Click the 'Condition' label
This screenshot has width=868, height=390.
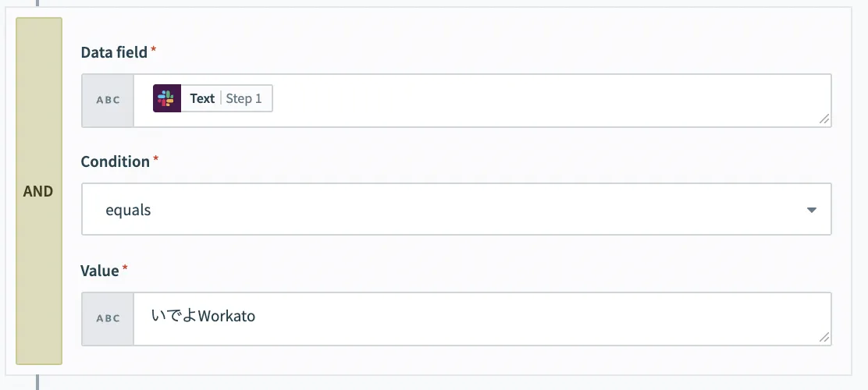[x=115, y=161]
